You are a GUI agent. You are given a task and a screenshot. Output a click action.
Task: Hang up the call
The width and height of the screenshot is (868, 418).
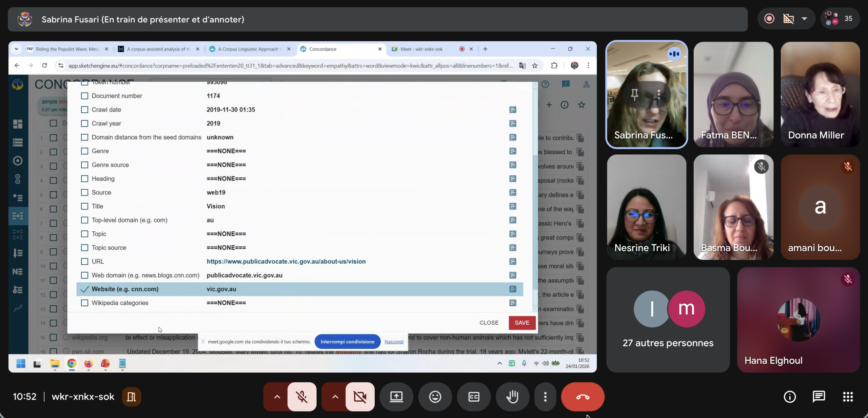pyautogui.click(x=583, y=397)
